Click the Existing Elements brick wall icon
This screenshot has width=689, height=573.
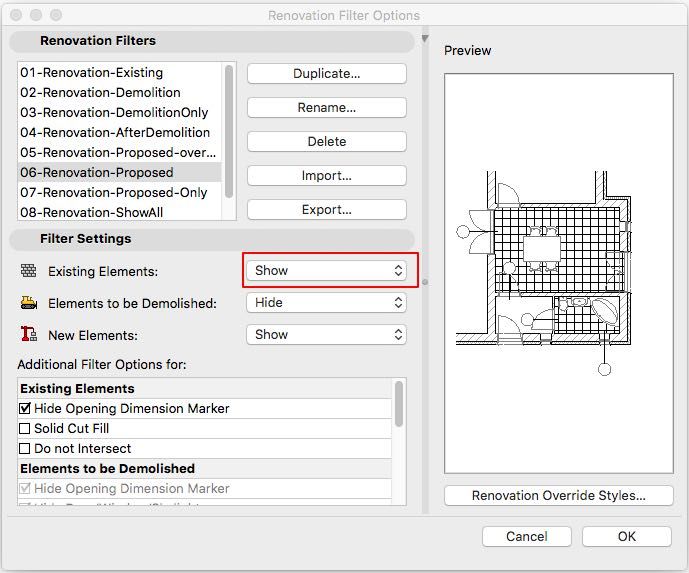[x=29, y=271]
